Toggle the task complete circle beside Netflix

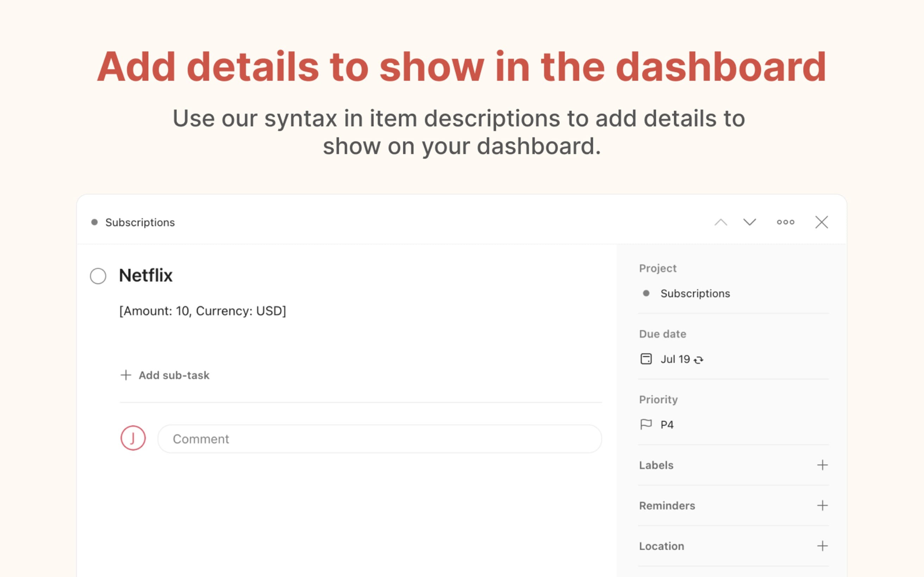(x=98, y=275)
